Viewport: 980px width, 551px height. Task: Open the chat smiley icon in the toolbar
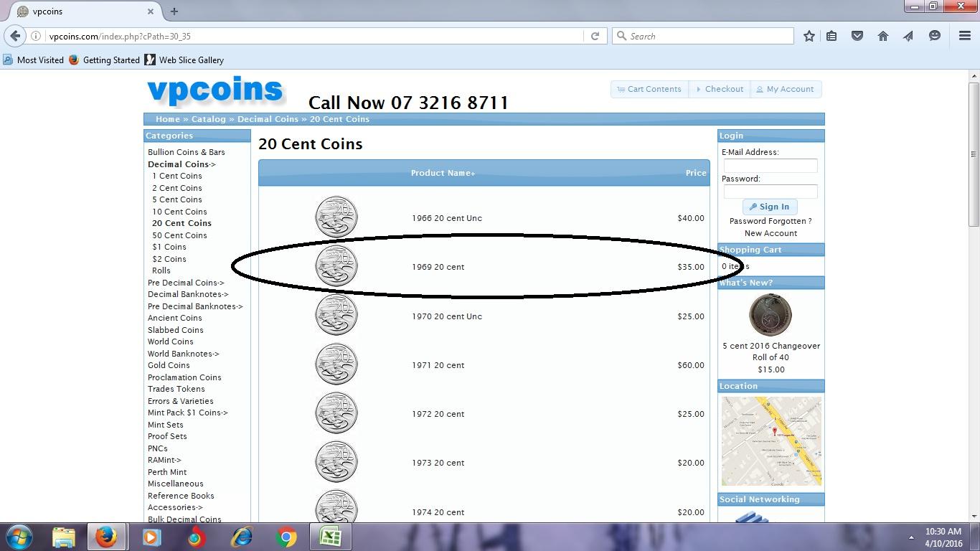935,36
